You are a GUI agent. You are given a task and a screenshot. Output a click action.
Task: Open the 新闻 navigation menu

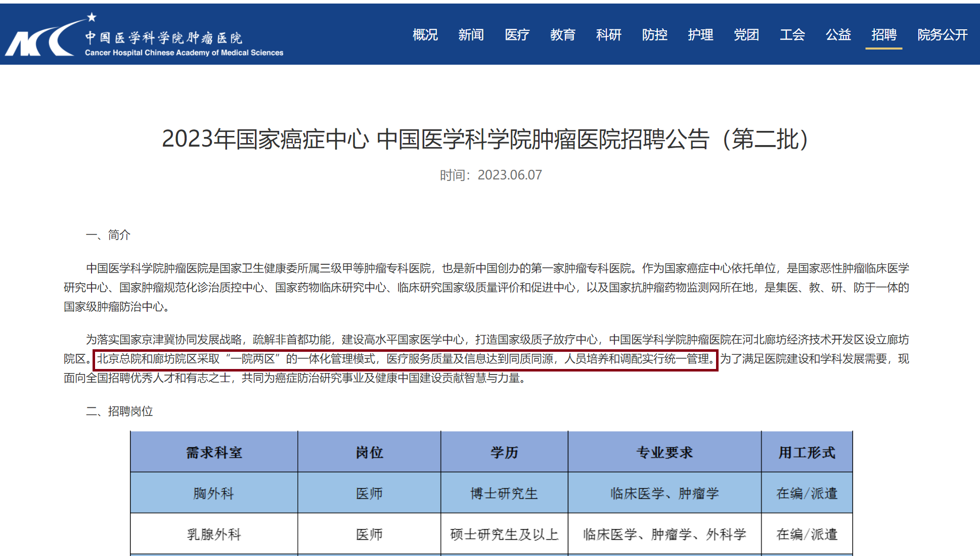tap(471, 35)
